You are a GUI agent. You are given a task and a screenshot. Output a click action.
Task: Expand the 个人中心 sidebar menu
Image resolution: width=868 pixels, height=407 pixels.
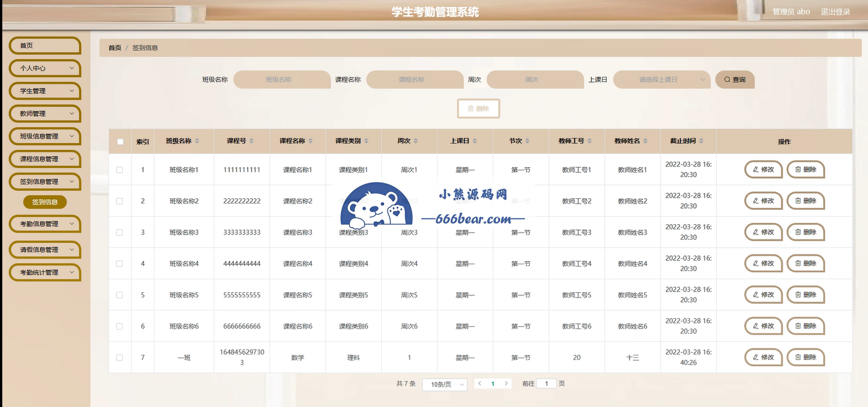pos(45,68)
